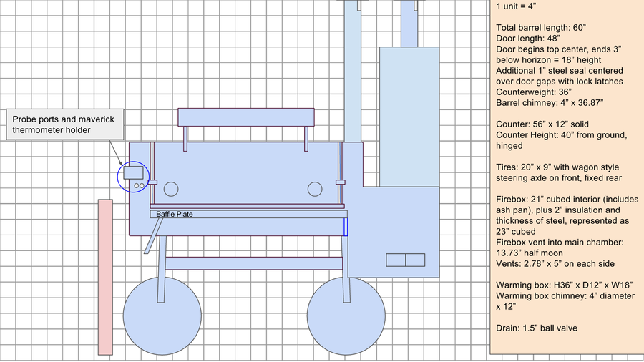Select the barrel chimney left of the warming box
Image resolution: width=644 pixels, height=362 pixels.
[x=353, y=72]
